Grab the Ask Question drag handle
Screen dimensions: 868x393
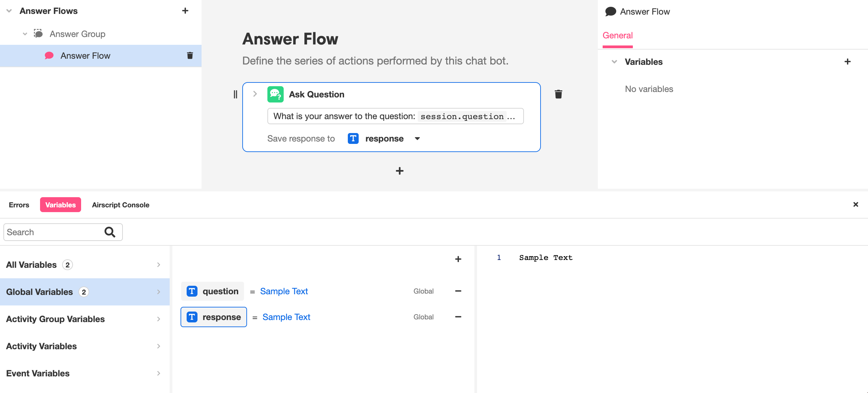(235, 94)
